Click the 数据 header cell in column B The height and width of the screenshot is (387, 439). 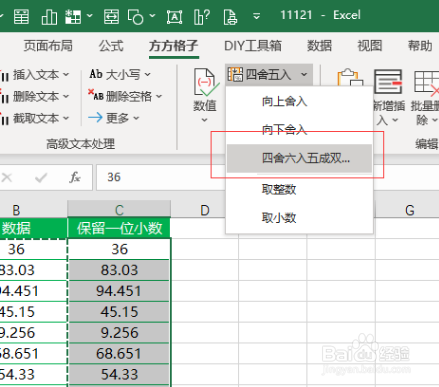point(33,228)
